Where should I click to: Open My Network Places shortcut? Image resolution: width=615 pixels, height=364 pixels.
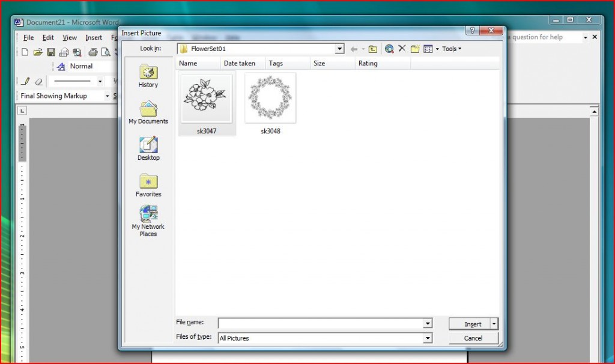pos(148,221)
